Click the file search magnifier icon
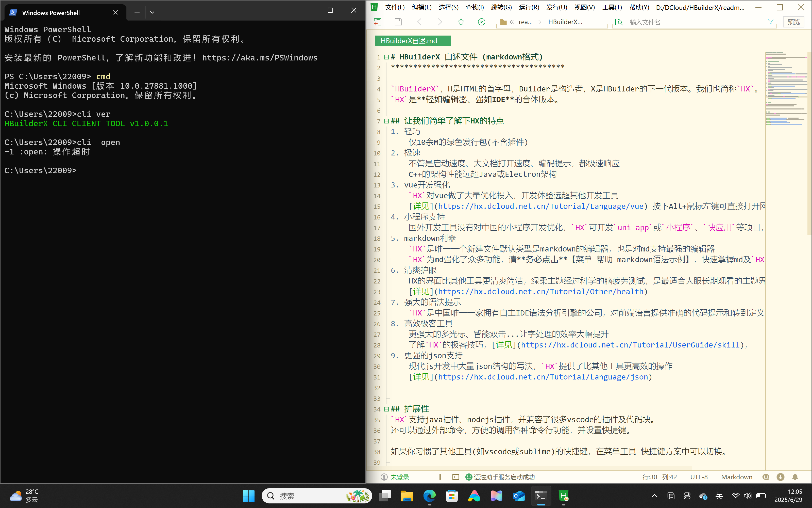The height and width of the screenshot is (508, 812). (x=619, y=22)
